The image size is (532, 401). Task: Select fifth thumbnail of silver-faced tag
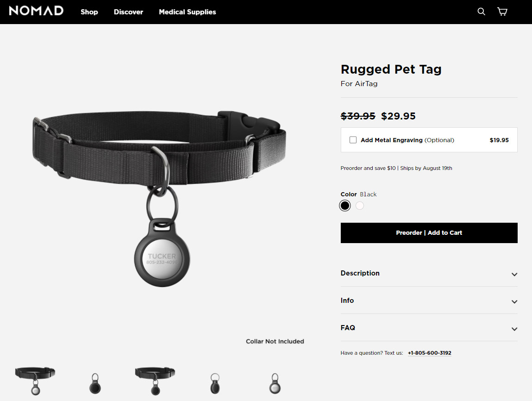[275, 383]
